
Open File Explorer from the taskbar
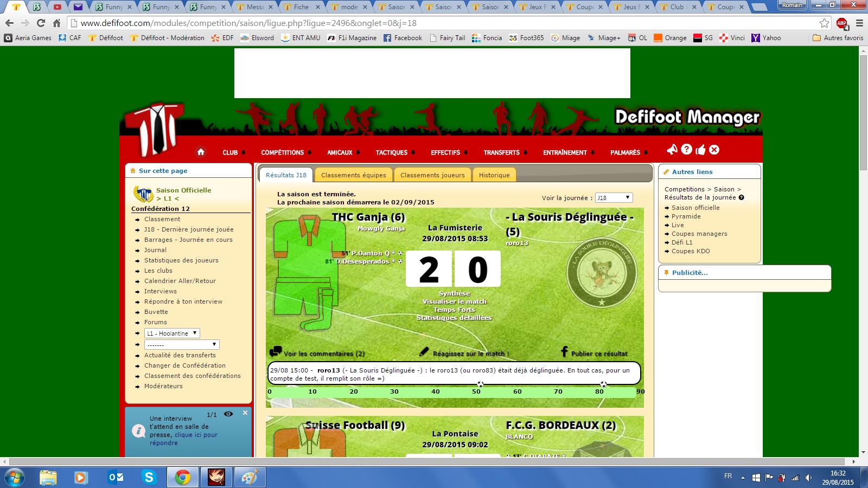pyautogui.click(x=48, y=477)
